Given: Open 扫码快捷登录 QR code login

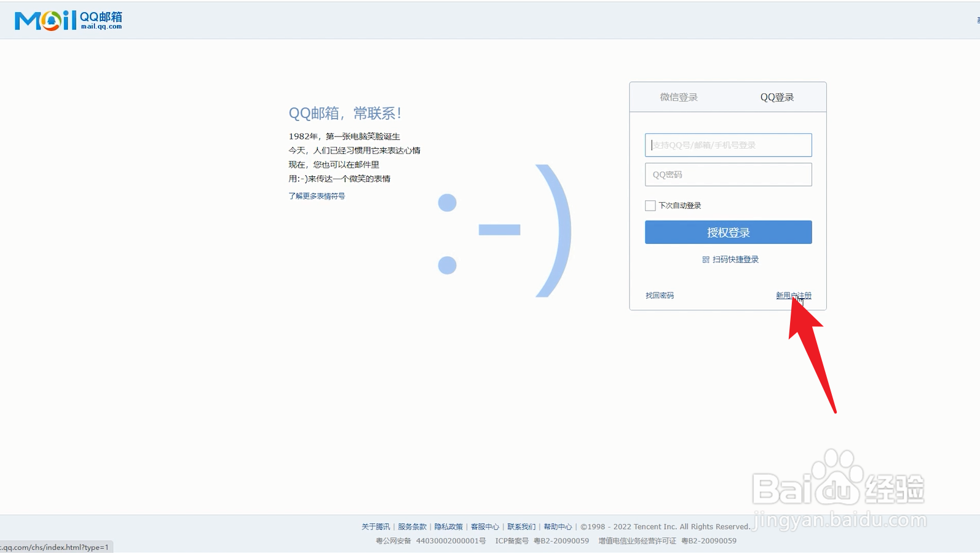Looking at the screenshot, I should 735,259.
